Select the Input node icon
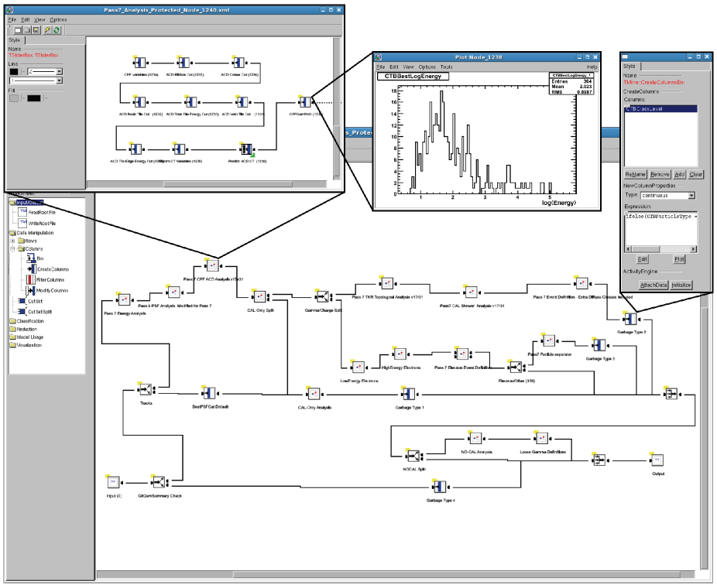Screen dimensions: 717x588 pyautogui.click(x=113, y=483)
